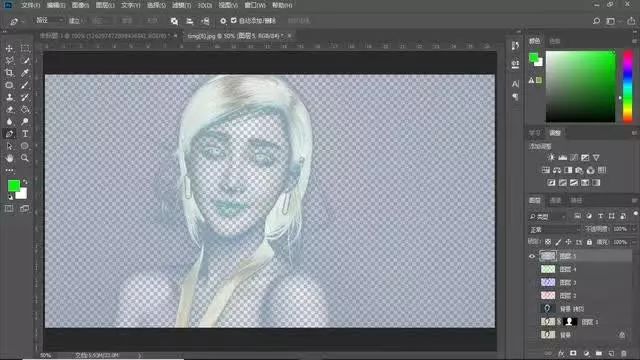Open the layer fill slider arrow

click(634, 242)
